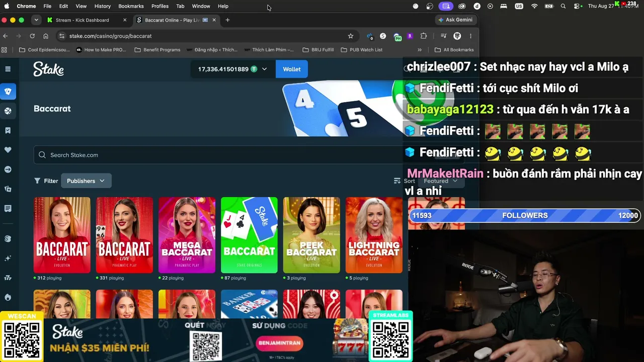This screenshot has height=362, width=644.
Task: Reload the Baccarat page
Action: 32,36
